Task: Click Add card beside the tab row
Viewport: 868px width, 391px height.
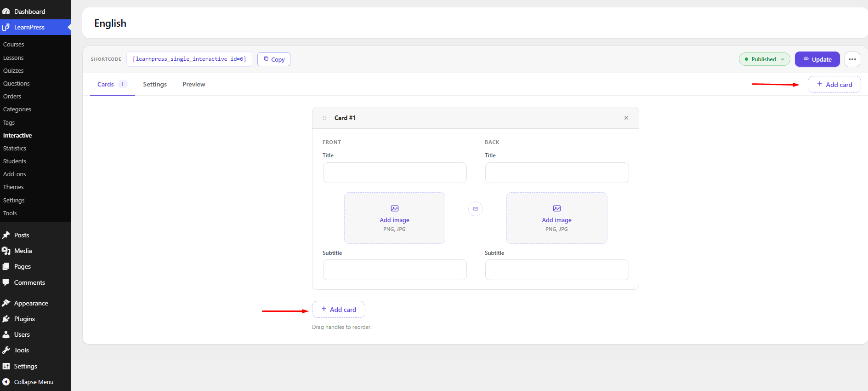Action: pos(834,85)
